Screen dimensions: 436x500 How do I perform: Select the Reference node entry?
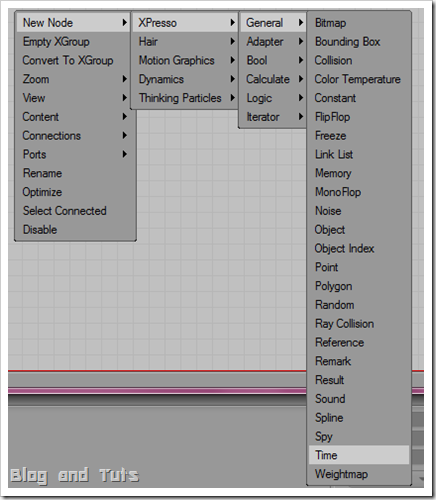click(x=359, y=342)
